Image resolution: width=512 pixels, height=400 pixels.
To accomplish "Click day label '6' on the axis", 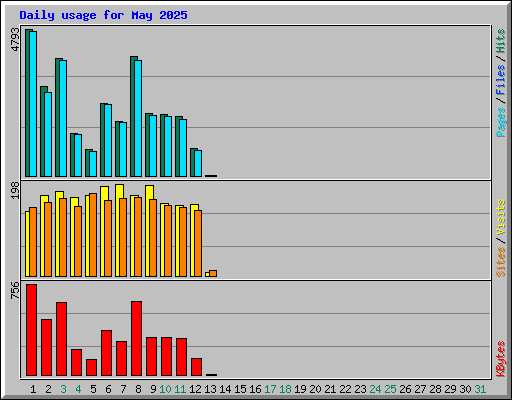I will [108, 389].
